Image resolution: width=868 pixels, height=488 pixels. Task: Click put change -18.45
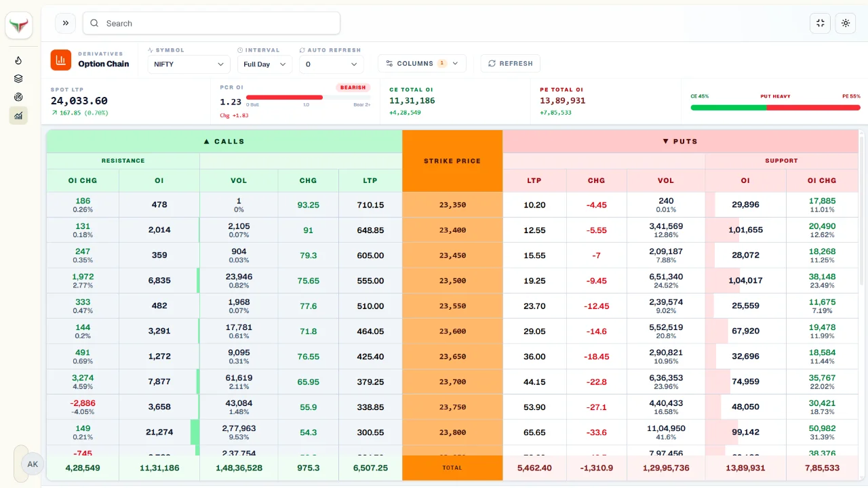(x=597, y=357)
